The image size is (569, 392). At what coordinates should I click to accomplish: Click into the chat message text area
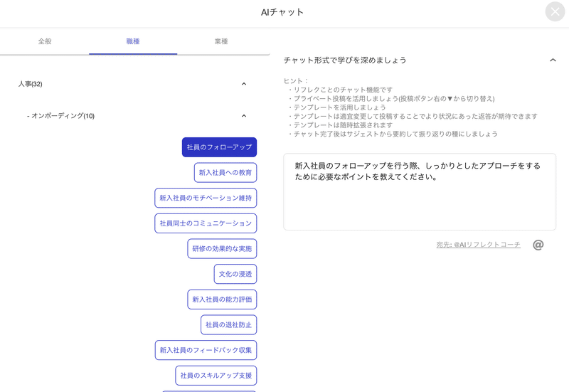pos(420,191)
